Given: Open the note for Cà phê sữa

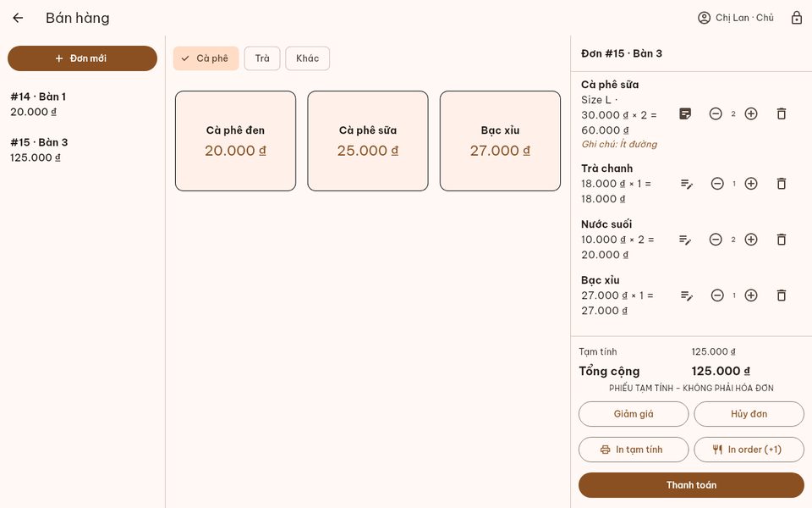Looking at the screenshot, I should pos(685,114).
